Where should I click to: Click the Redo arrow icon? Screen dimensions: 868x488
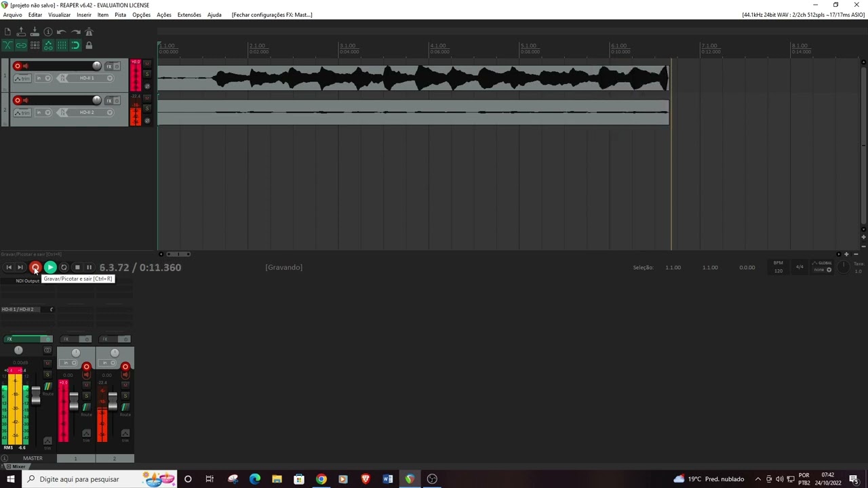(75, 32)
